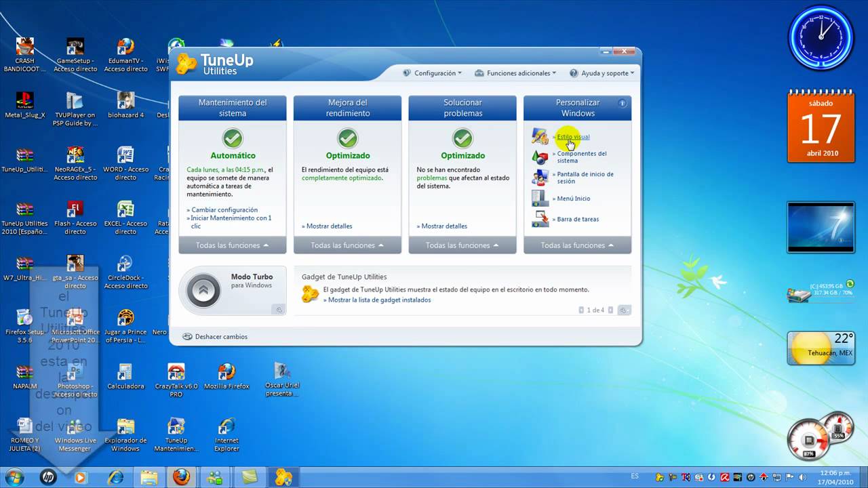Click the weather gadget Tehuacan, MEX

pyautogui.click(x=821, y=348)
